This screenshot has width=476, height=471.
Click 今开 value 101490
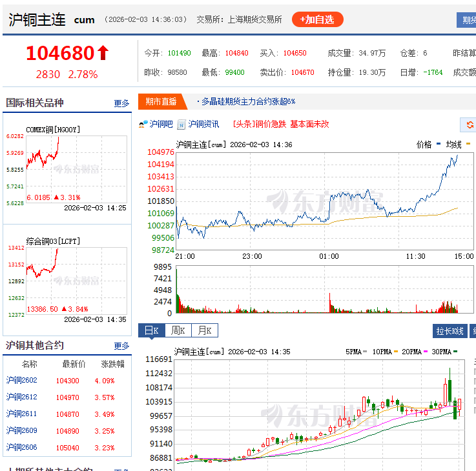[179, 53]
